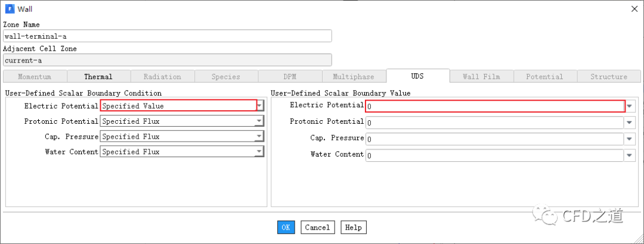Click the Zone Name text field
644x244 pixels.
tap(167, 36)
